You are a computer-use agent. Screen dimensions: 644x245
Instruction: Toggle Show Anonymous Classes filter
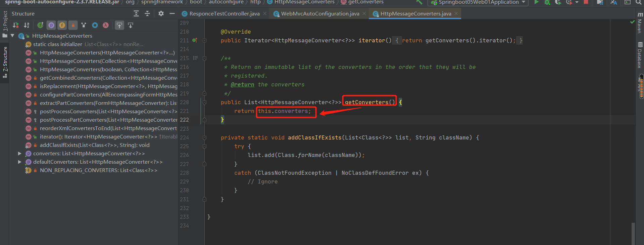point(84,25)
